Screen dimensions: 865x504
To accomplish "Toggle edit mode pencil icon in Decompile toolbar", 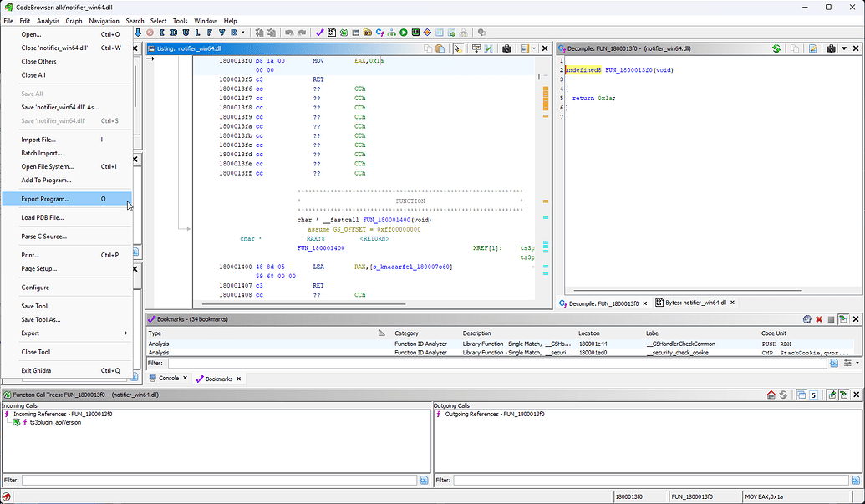I will click(812, 48).
